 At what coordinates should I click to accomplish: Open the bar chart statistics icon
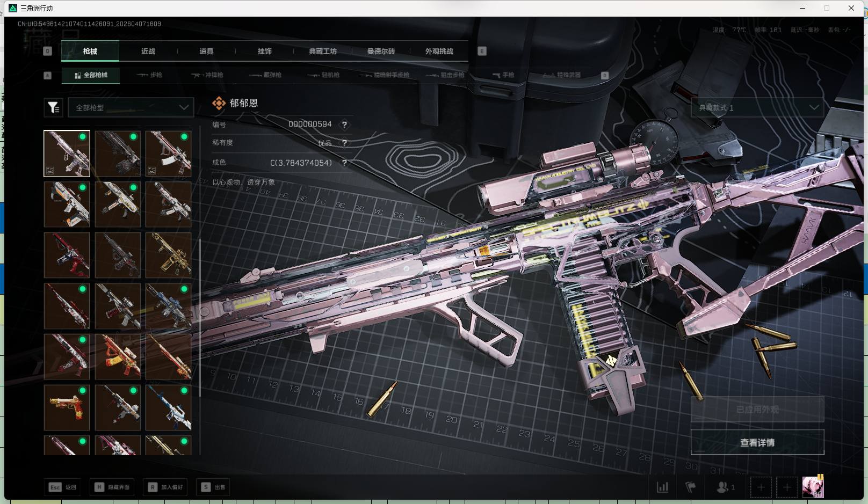point(663,487)
